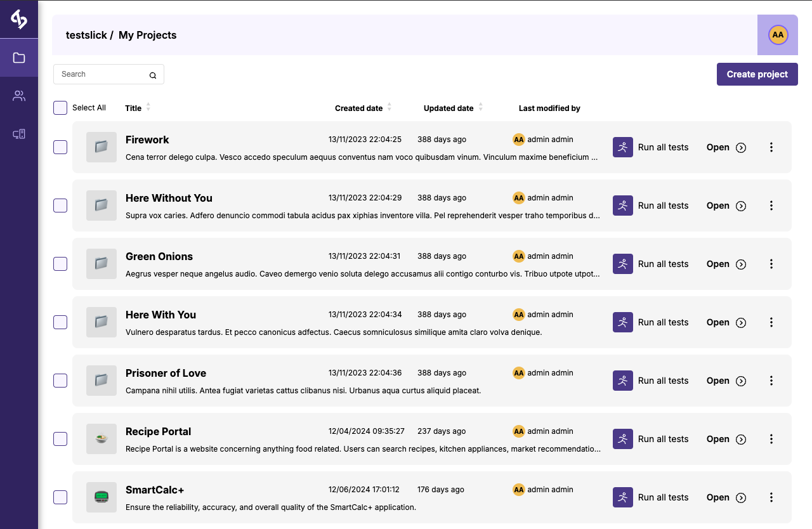Viewport: 812px width, 529px height.
Task: Click the Open arrow icon for Green Onions
Action: (x=741, y=264)
